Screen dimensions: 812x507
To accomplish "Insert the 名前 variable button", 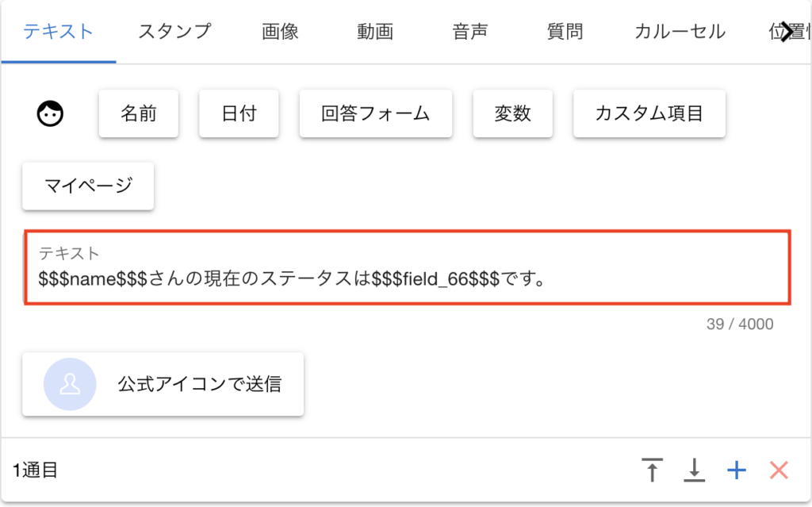I will click(139, 113).
